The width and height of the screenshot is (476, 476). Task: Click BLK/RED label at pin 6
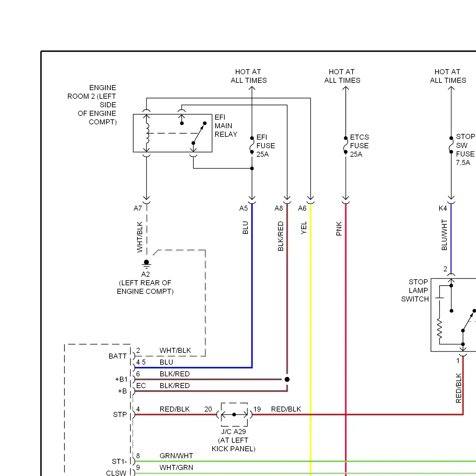[175, 374]
